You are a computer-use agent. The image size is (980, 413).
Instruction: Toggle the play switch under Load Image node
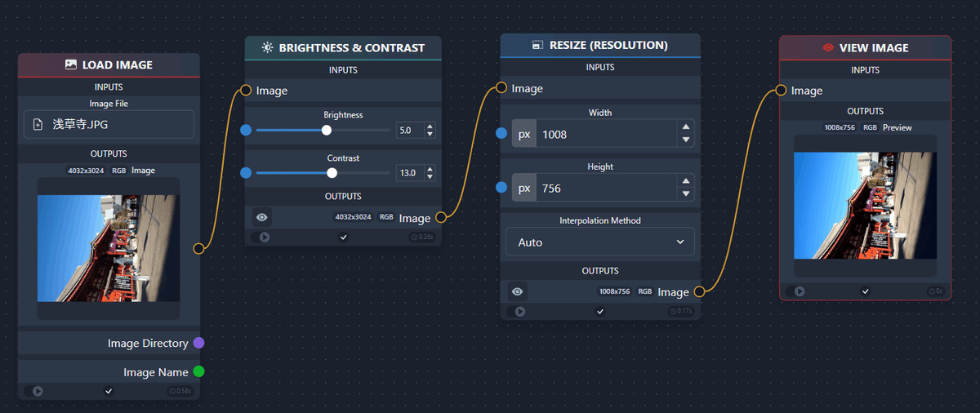click(34, 391)
